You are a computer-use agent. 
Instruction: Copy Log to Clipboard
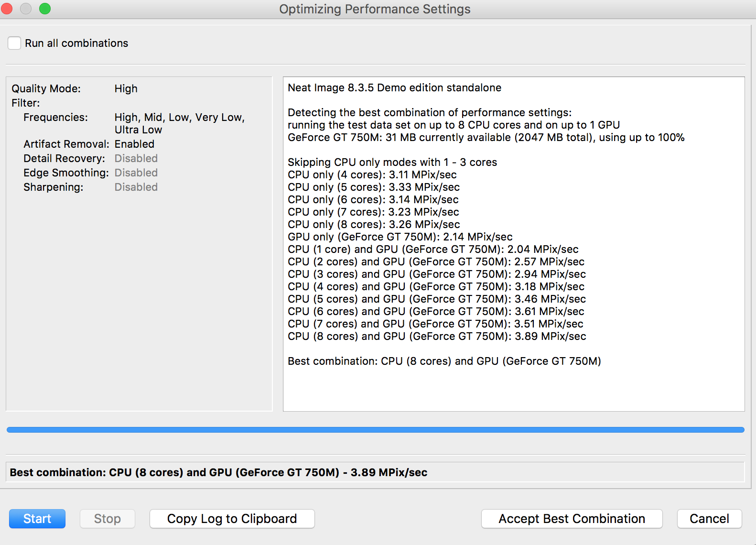point(232,519)
